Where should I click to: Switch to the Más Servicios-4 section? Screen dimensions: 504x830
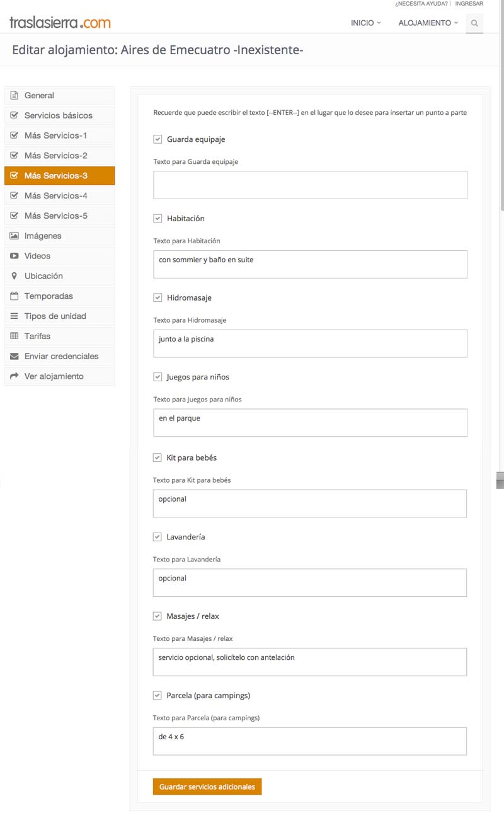click(x=59, y=195)
